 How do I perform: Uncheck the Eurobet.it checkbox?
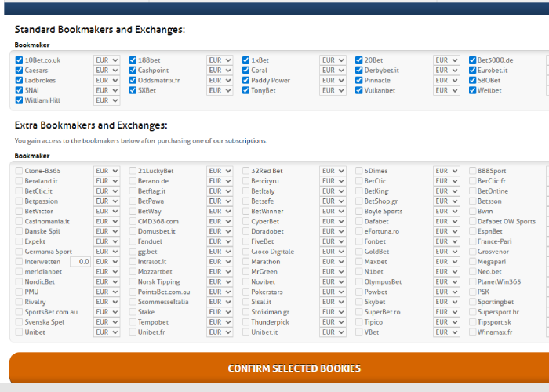[x=472, y=71]
